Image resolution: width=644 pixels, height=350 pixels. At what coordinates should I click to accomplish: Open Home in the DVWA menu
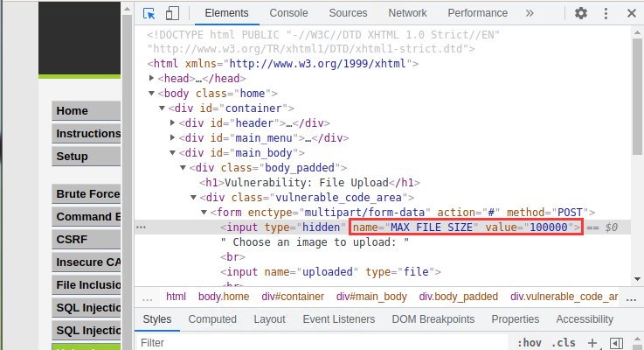(87, 110)
